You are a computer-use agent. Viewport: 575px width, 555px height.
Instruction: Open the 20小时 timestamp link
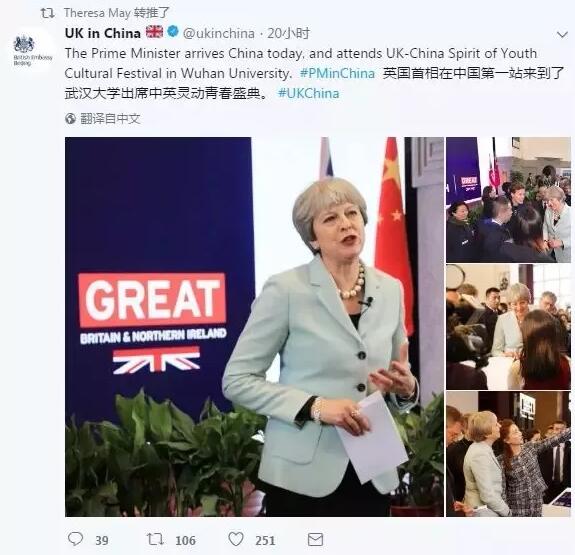288,33
